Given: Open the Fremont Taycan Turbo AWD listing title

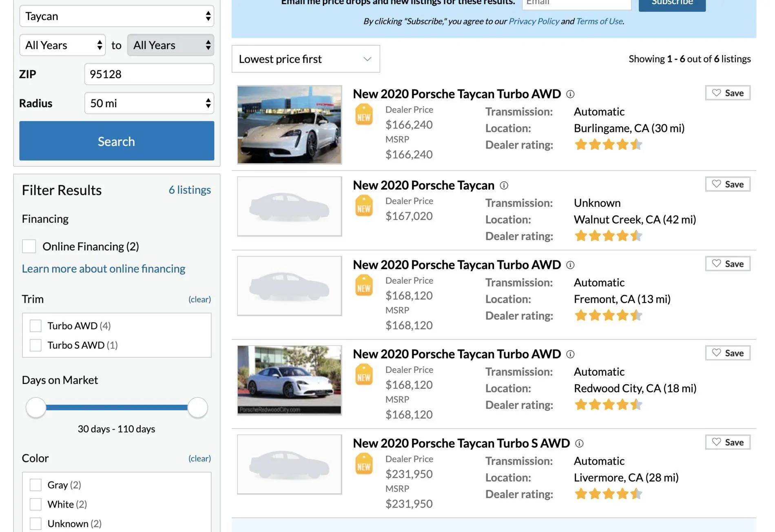Looking at the screenshot, I should (457, 265).
